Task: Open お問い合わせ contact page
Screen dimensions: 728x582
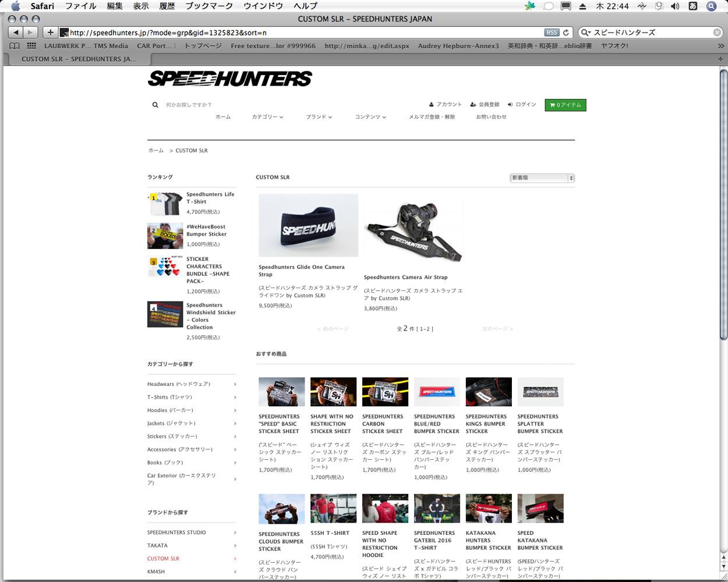Action: (491, 117)
